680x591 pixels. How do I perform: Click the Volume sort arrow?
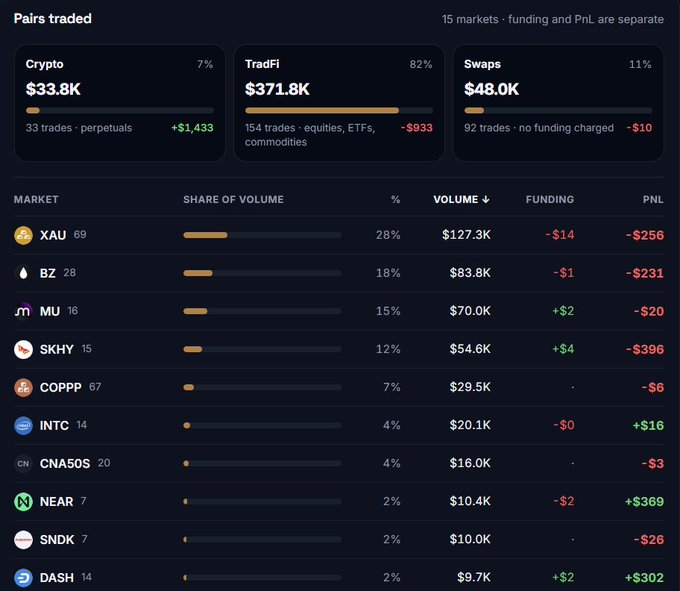486,199
